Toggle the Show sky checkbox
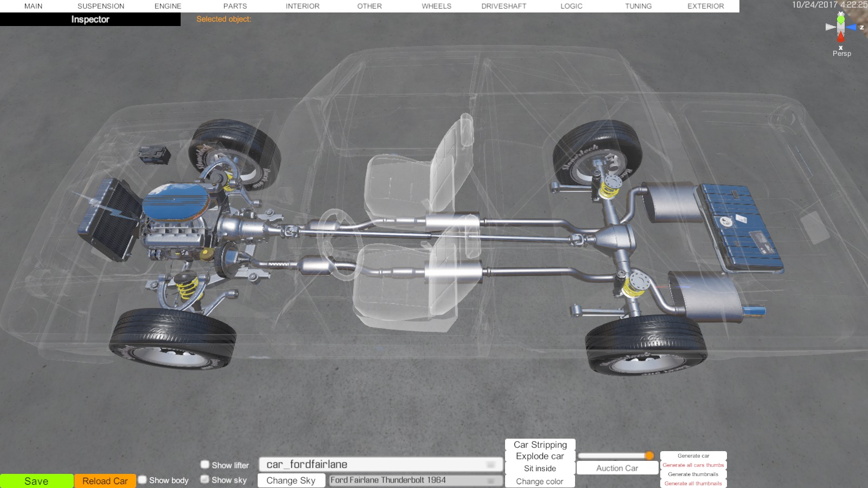The image size is (868, 488). 205,479
